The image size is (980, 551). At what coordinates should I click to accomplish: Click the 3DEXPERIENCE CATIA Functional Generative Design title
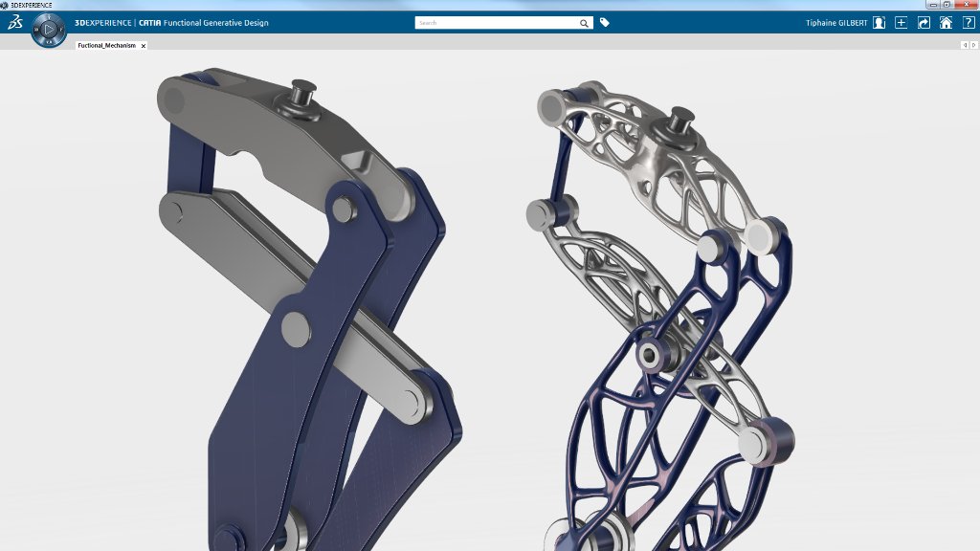point(171,23)
